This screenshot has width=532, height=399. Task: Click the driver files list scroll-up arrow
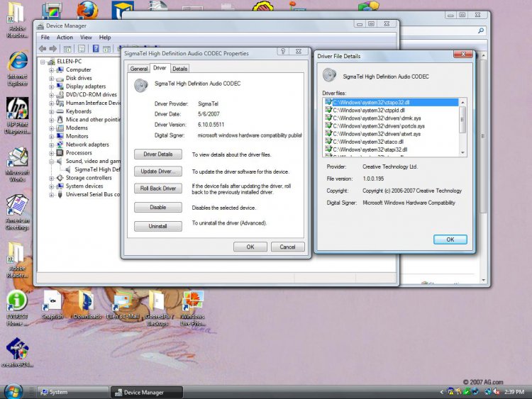[462, 102]
